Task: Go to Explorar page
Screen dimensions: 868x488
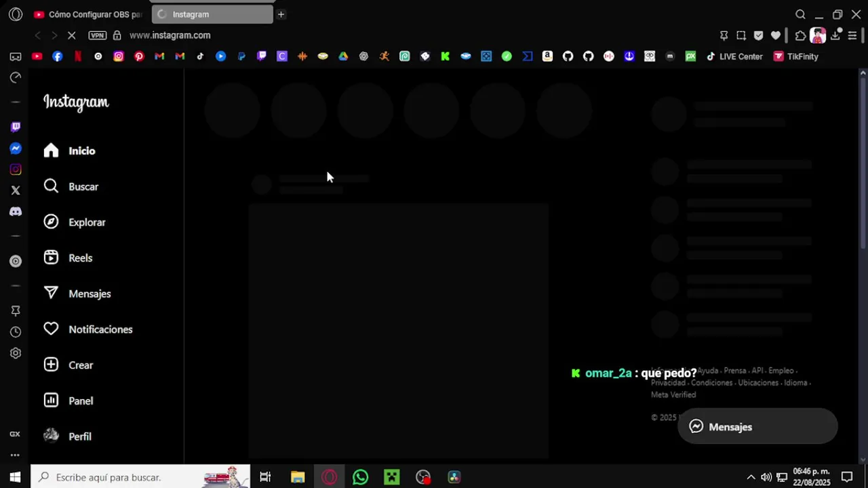Action: [x=75, y=222]
